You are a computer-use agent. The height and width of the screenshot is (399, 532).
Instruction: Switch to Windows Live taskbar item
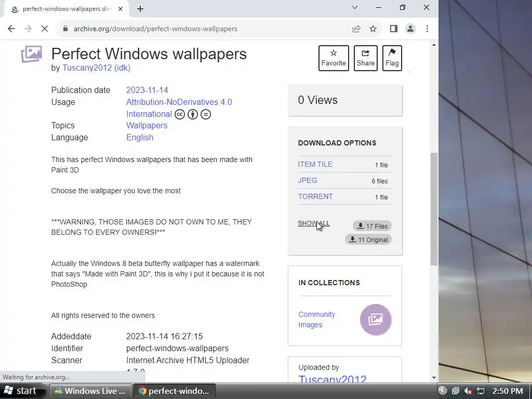[90, 391]
